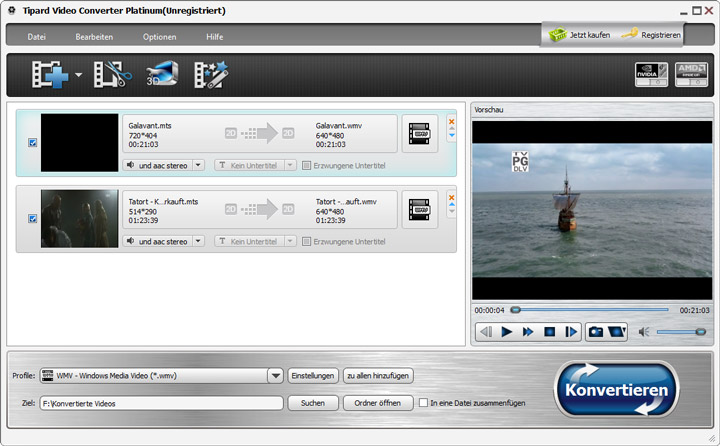Click Registrieren button
The image size is (720, 446).
[651, 34]
